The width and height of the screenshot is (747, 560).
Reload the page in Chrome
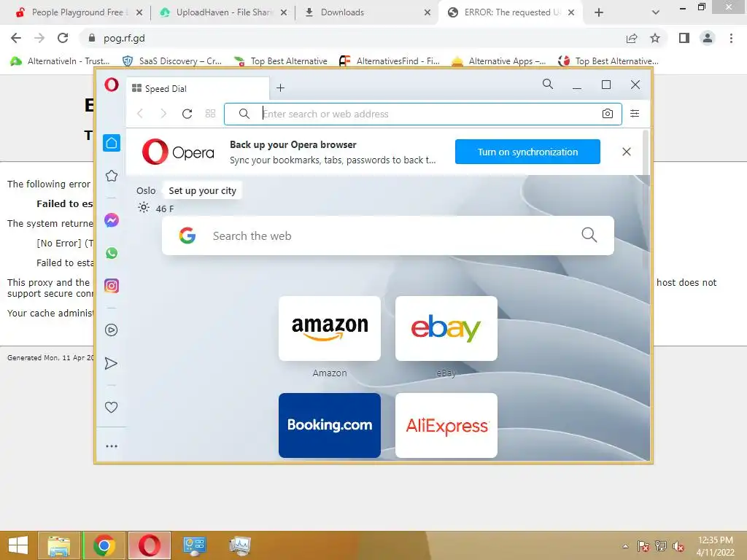63,38
